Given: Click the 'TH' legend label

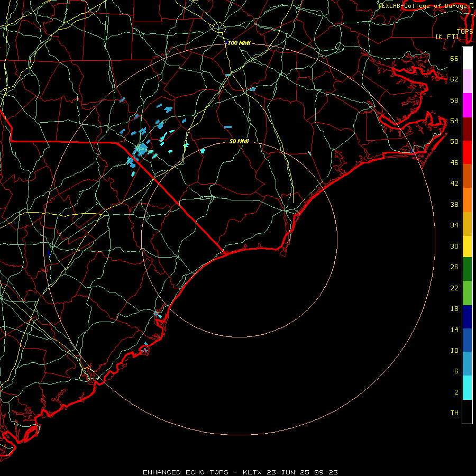Looking at the screenshot, I should pyautogui.click(x=454, y=413).
